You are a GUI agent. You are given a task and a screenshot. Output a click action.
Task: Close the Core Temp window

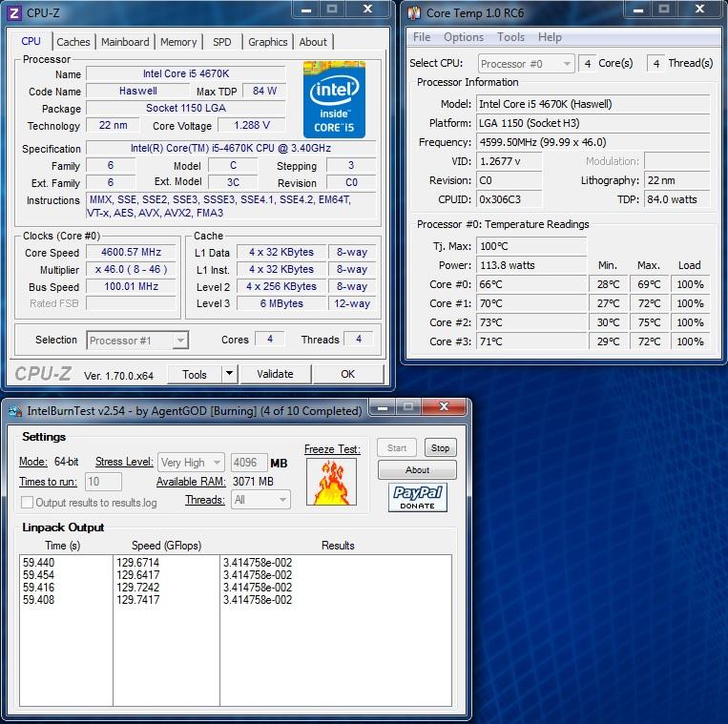coord(699,10)
